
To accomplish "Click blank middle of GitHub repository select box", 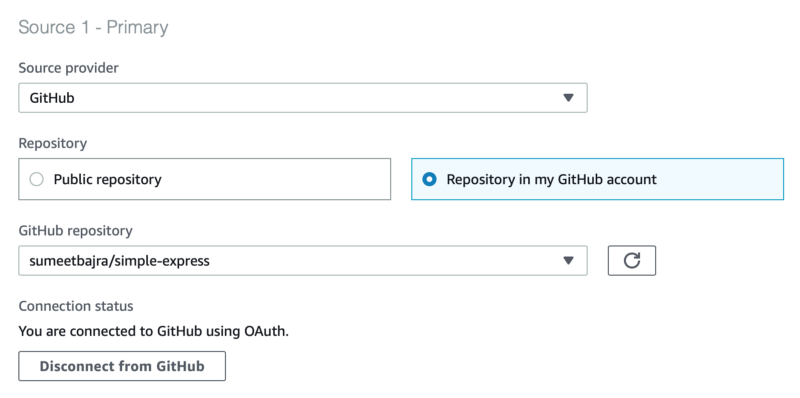I will [383, 261].
